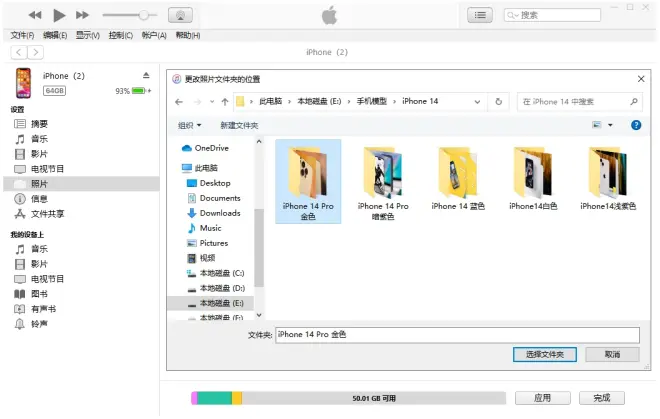This screenshot has width=660, height=419.
Task: Refresh the folder view
Action: [498, 102]
